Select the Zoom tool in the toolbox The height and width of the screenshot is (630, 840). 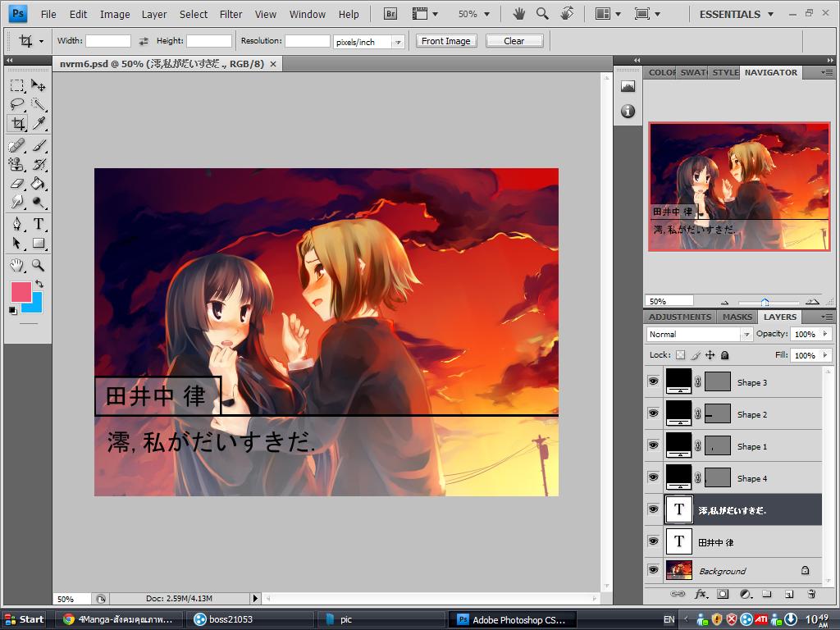(38, 265)
